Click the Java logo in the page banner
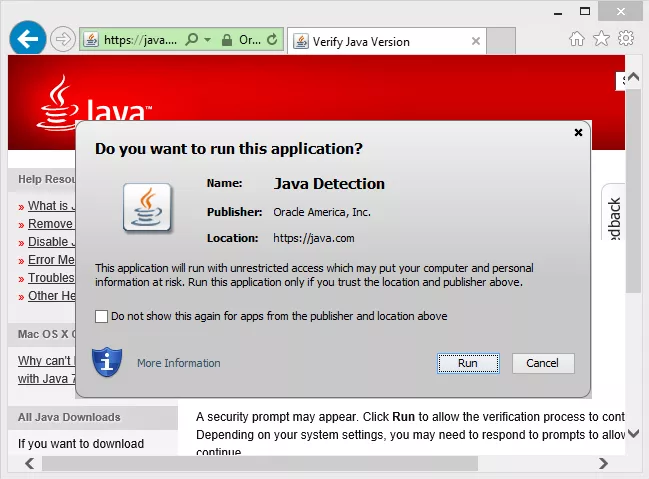Image resolution: width=649 pixels, height=479 pixels. point(94,104)
